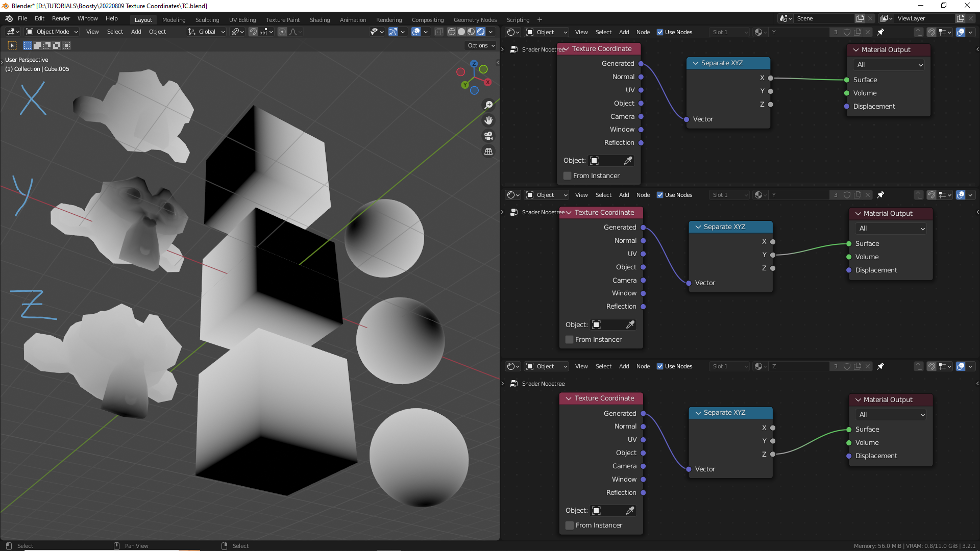Click the render preview icon in viewport

482,32
